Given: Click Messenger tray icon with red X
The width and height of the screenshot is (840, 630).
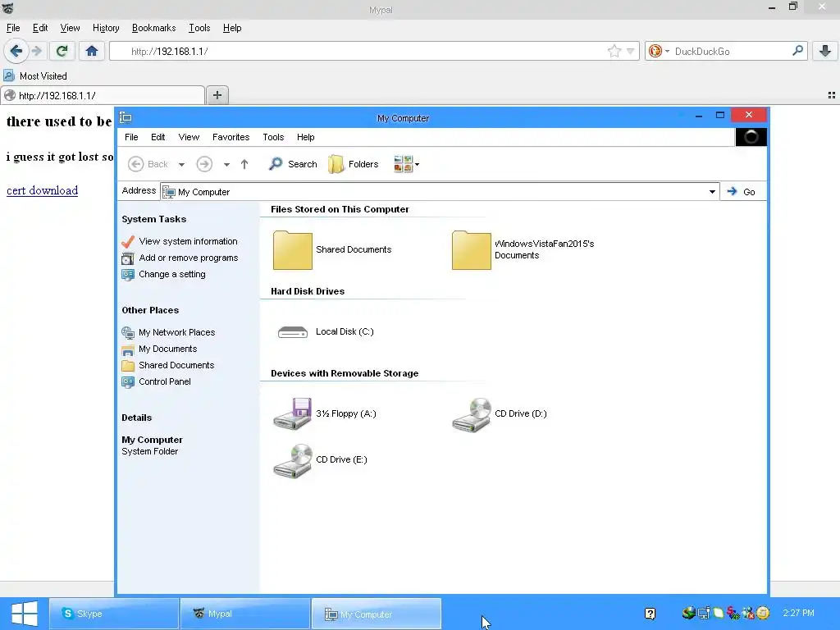Looking at the screenshot, I should click(x=748, y=613).
